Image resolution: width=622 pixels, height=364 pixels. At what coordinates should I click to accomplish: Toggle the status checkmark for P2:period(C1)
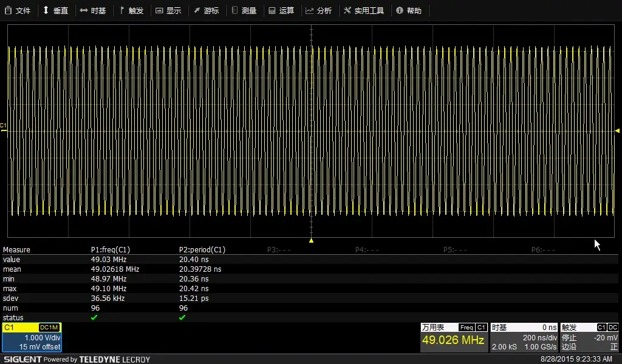click(182, 317)
